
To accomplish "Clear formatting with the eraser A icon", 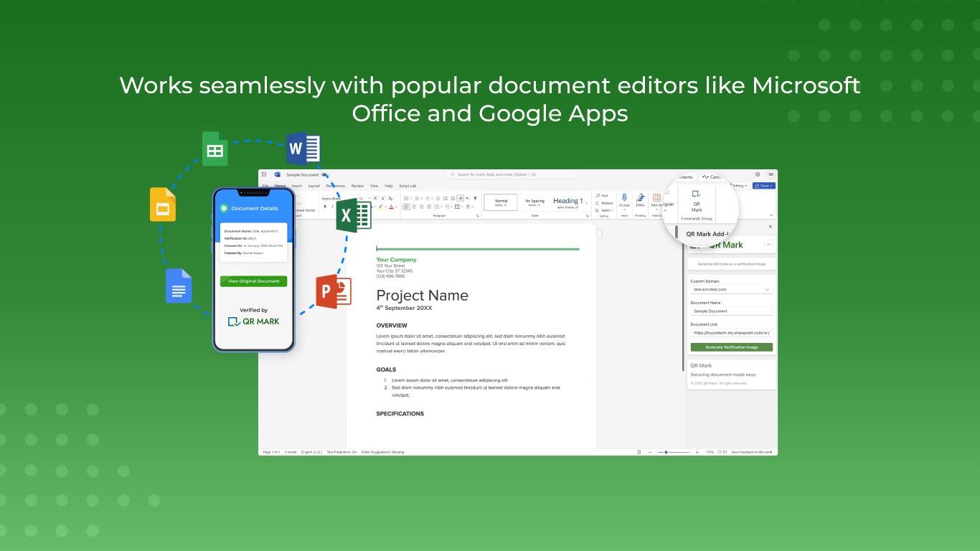I will click(x=390, y=198).
